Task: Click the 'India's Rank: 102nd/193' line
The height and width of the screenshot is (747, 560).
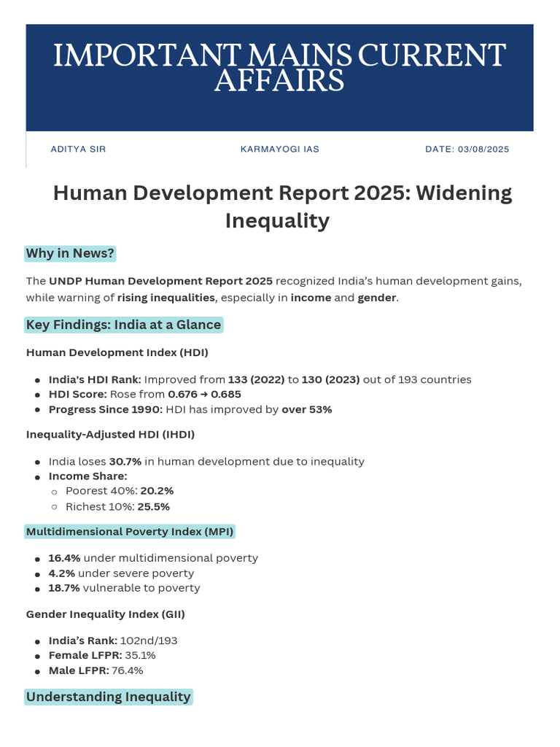Action: [113, 640]
